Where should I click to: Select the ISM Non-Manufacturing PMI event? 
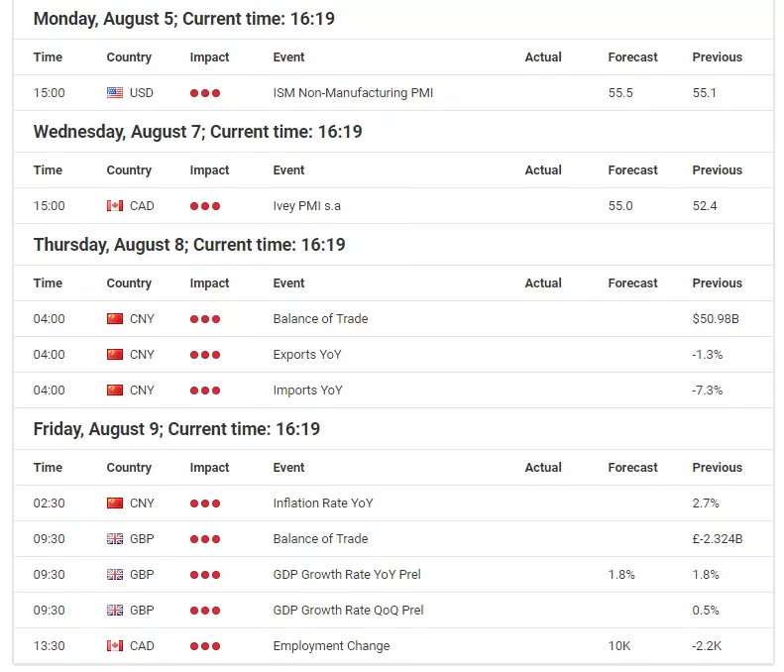[353, 93]
